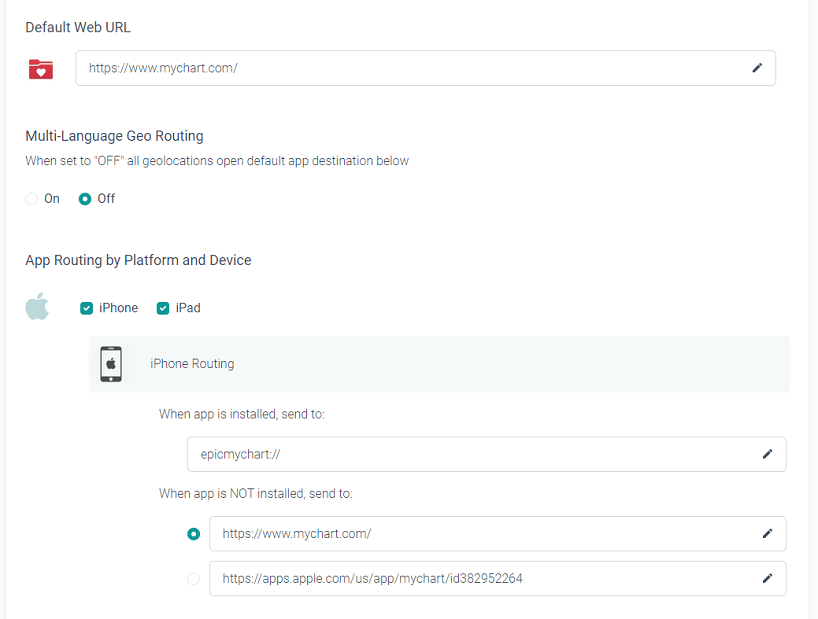The image size is (818, 619).
Task: Edit the mychart.com fallback URL pencil
Action: pyautogui.click(x=767, y=534)
